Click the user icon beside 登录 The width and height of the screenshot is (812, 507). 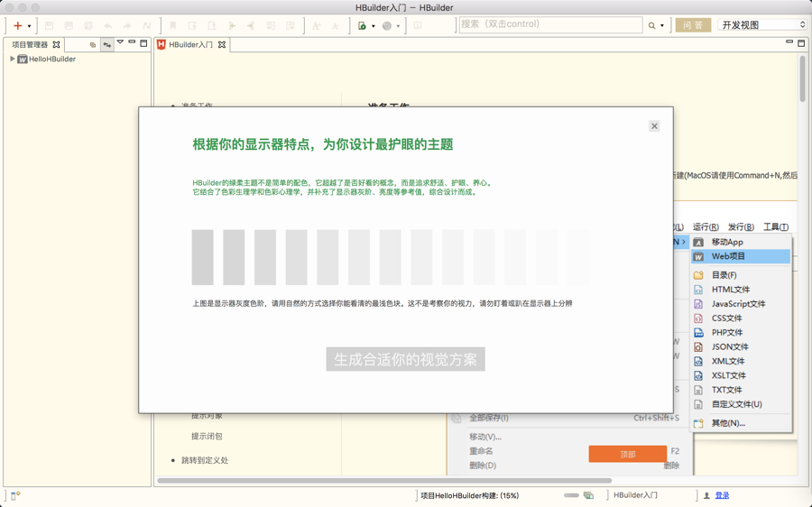(x=706, y=495)
